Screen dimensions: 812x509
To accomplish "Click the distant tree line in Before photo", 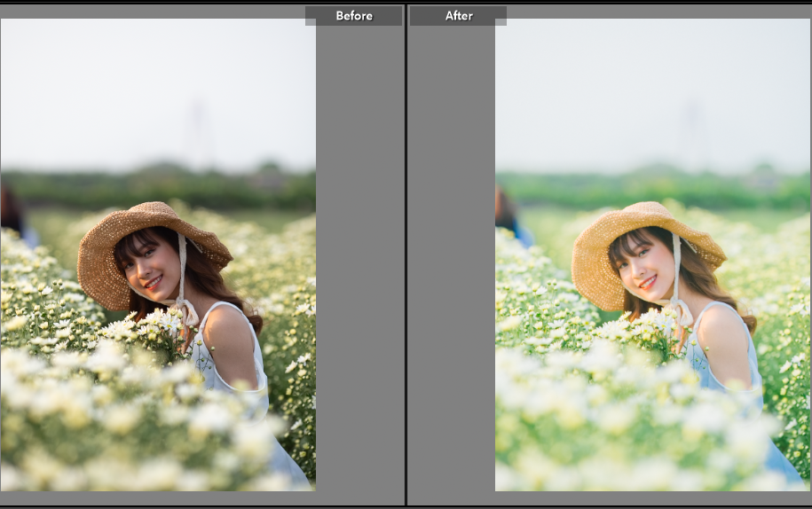I will tap(160, 188).
